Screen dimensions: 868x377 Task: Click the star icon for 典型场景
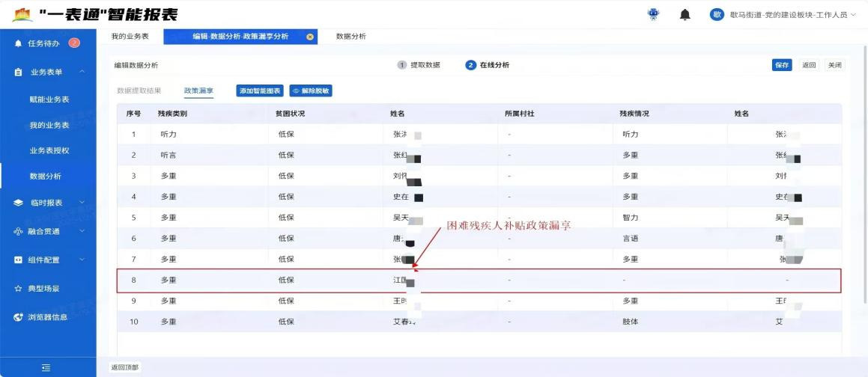[18, 289]
